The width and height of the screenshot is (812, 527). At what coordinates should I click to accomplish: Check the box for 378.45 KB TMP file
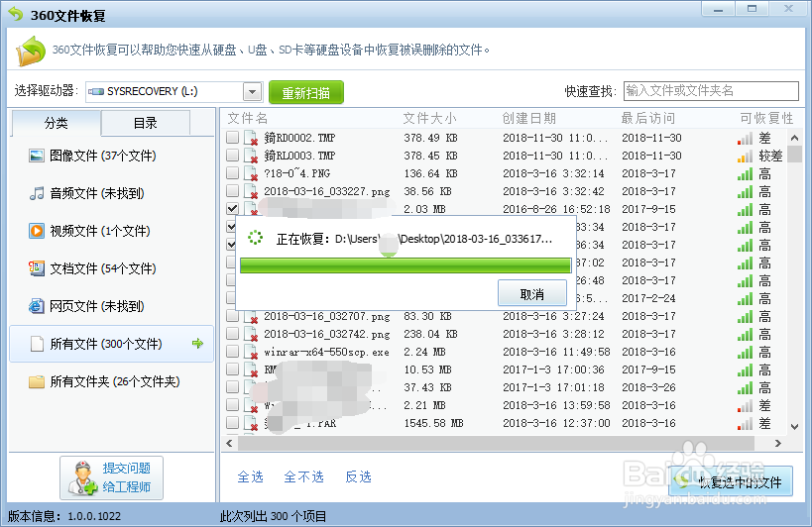tap(233, 156)
